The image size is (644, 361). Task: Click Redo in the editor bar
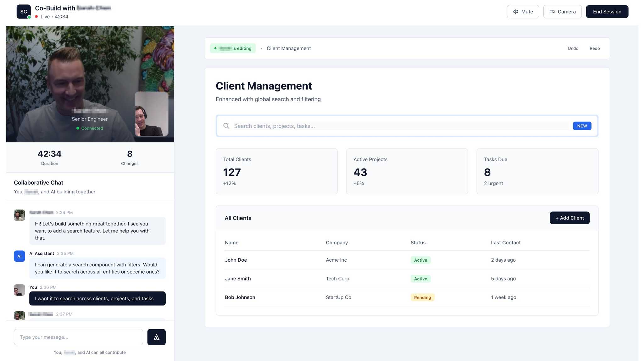click(594, 48)
